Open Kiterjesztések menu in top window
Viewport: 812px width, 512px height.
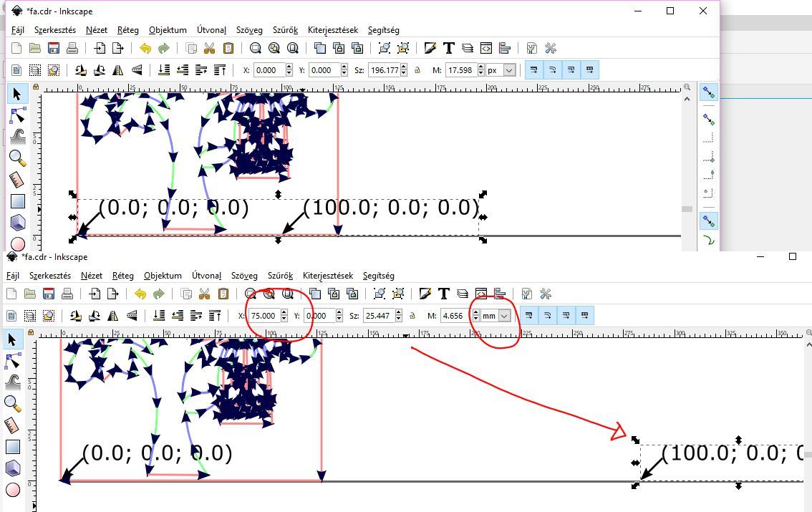click(333, 30)
